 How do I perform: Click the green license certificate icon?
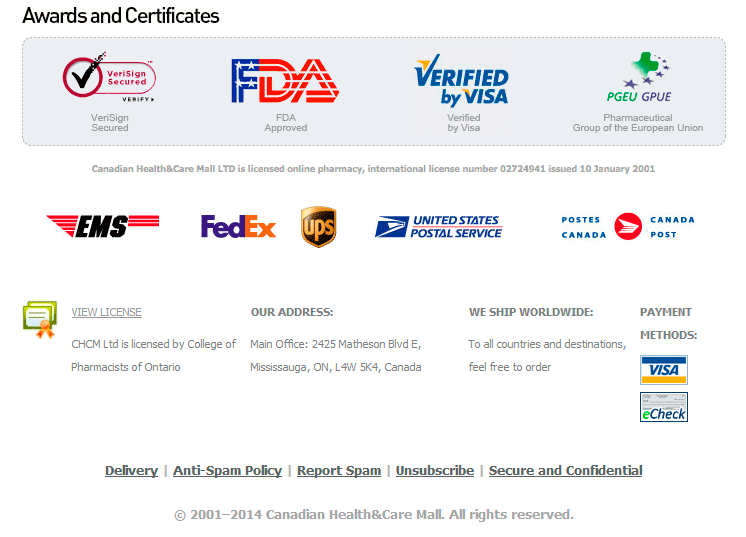[x=40, y=318]
